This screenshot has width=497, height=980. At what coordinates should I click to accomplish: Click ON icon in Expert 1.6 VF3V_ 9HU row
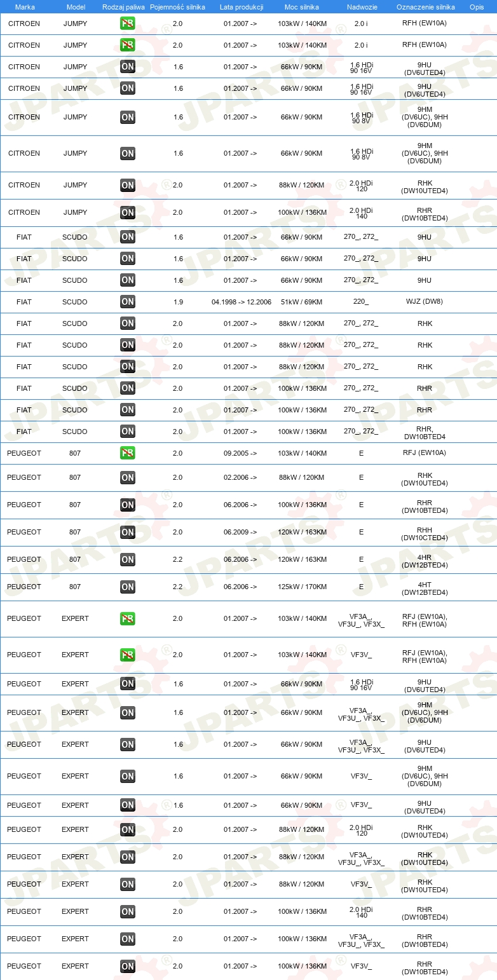[x=128, y=806]
